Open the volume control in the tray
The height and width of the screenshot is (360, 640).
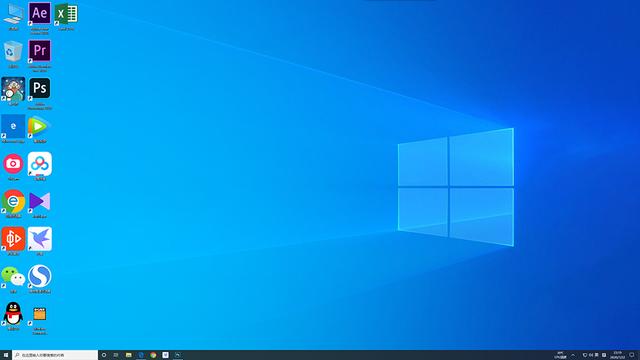point(591,355)
